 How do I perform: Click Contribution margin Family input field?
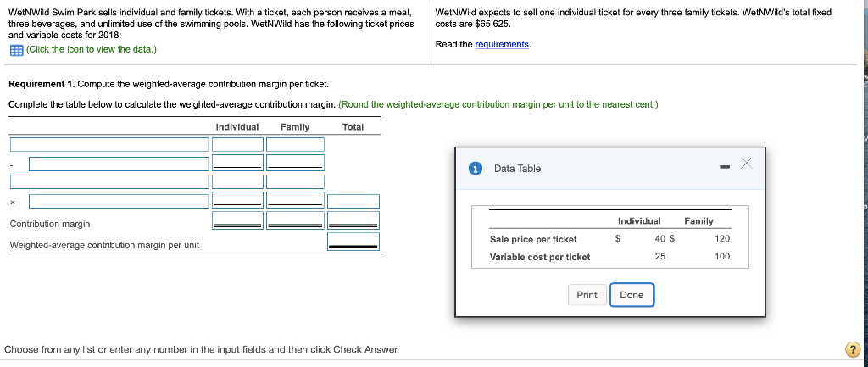(295, 220)
